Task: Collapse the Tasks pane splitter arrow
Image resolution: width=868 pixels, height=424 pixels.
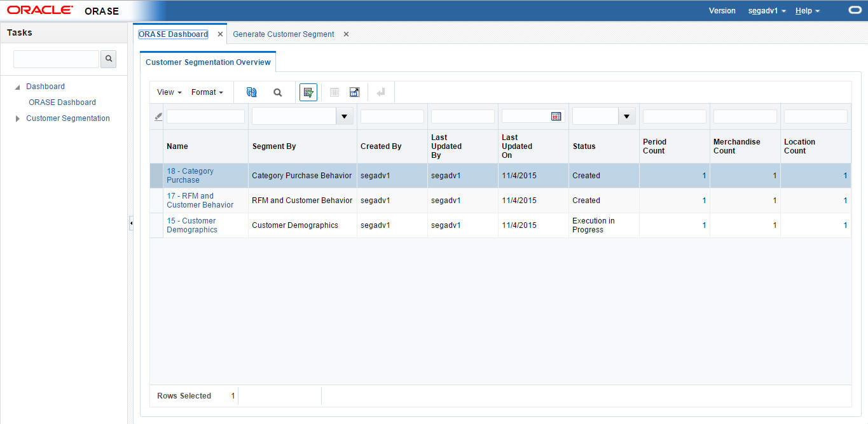Action: point(131,223)
